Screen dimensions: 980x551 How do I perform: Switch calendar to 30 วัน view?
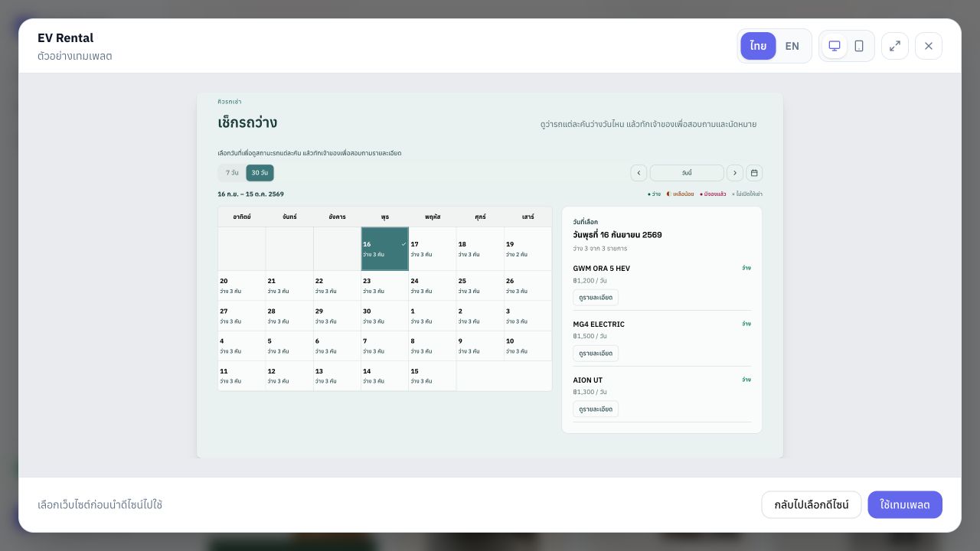tap(260, 173)
